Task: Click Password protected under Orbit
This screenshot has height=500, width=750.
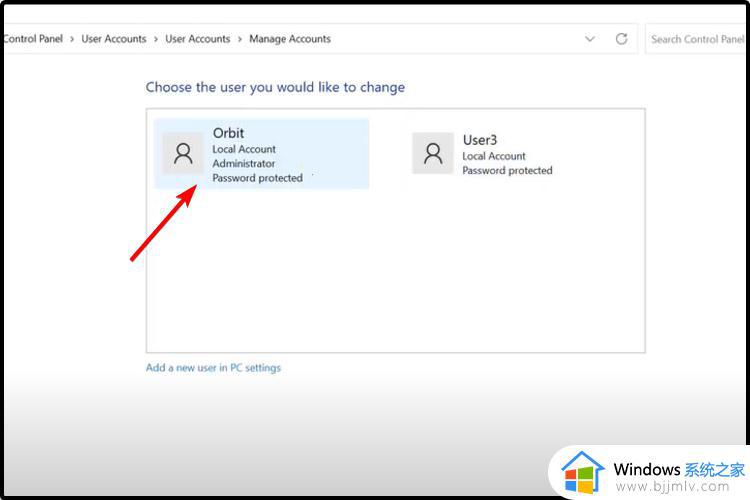Action: [x=258, y=178]
